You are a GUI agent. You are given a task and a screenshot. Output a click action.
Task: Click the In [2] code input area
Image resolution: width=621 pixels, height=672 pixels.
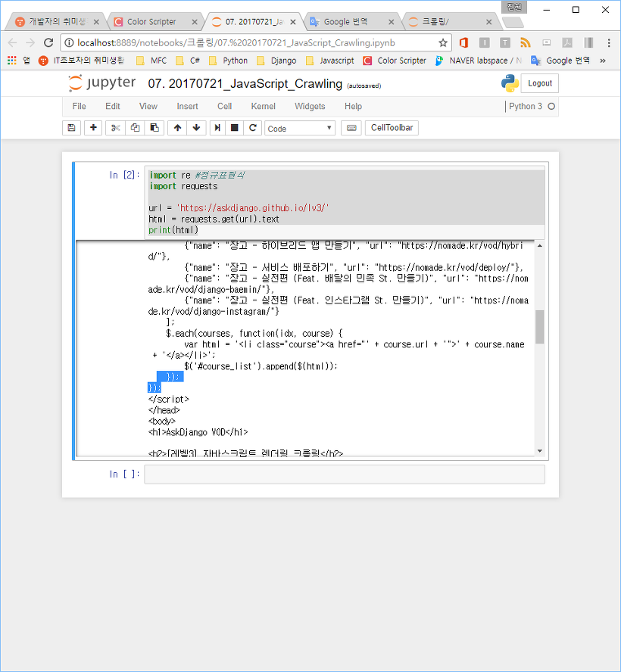click(345, 202)
